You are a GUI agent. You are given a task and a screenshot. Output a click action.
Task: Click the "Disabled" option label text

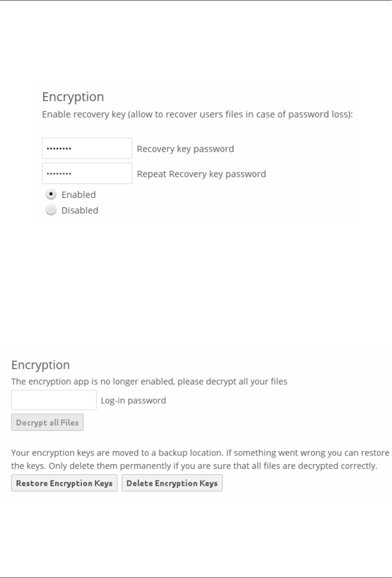click(80, 210)
